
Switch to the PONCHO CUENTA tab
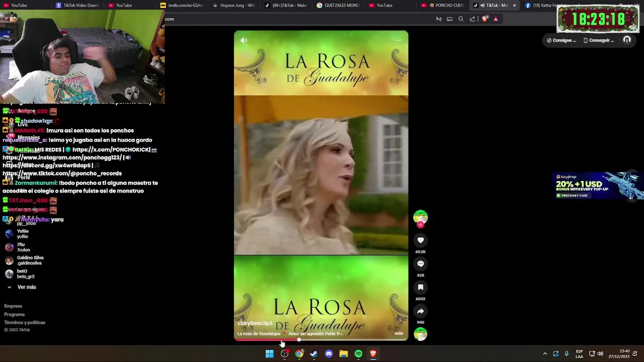(x=443, y=6)
